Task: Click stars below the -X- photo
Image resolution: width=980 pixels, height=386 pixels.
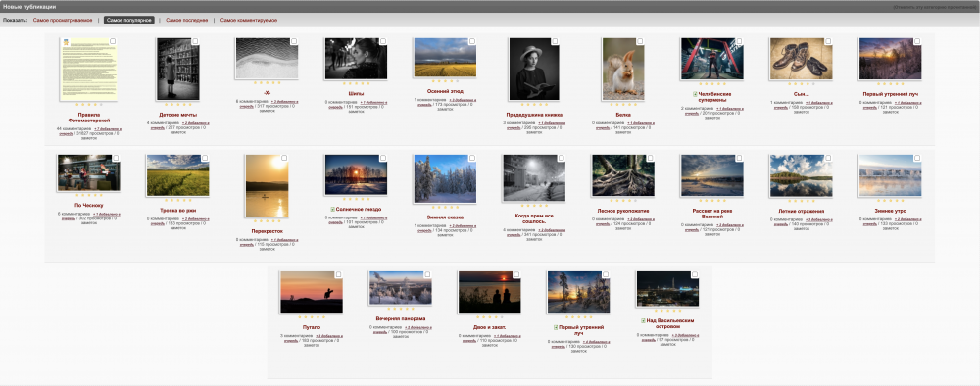Action: click(x=267, y=82)
